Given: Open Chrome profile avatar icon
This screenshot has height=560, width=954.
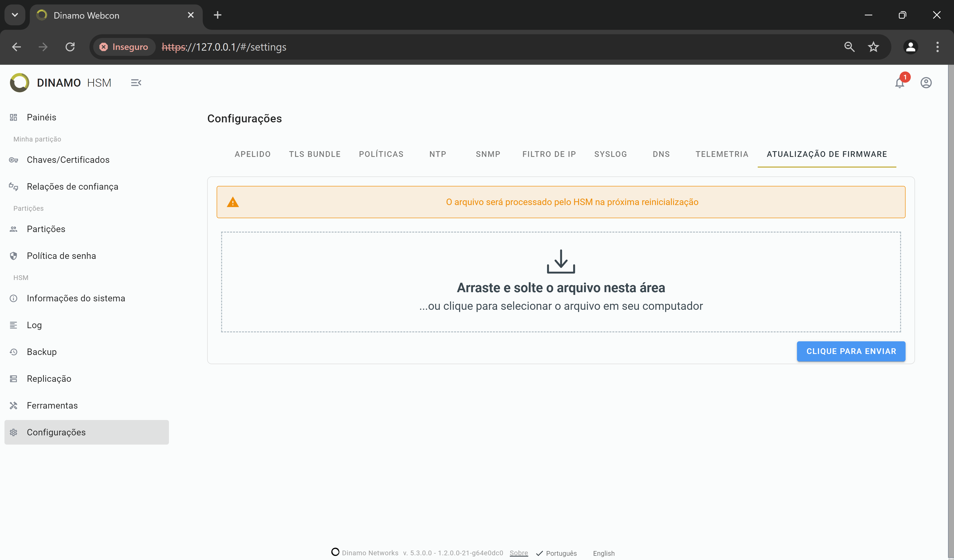Looking at the screenshot, I should (x=911, y=47).
